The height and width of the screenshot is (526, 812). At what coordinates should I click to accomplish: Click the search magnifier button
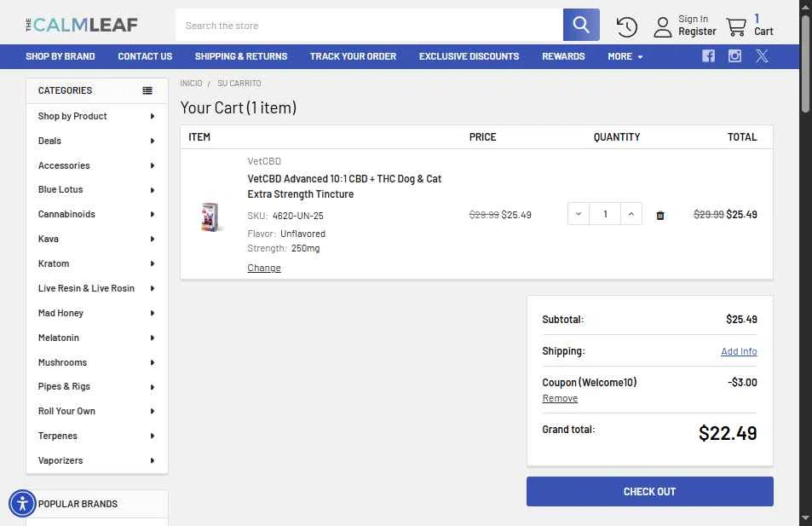coord(581,25)
